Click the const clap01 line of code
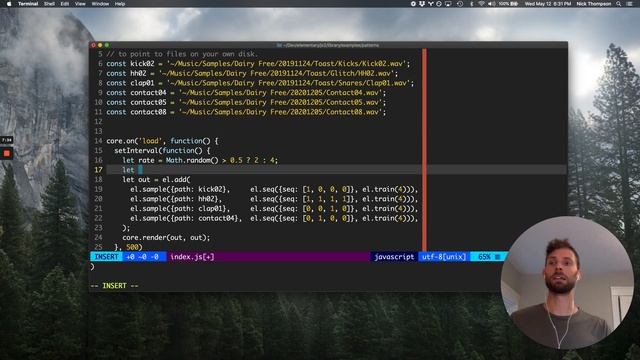The image size is (640, 360). pos(260,83)
